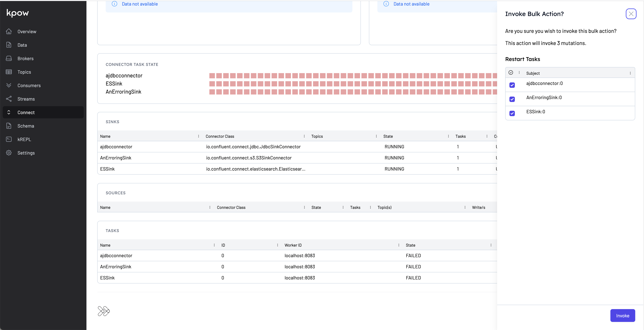This screenshot has width=644, height=330.
Task: Toggle the ESSink:0 checkbox off
Action: 512,113
